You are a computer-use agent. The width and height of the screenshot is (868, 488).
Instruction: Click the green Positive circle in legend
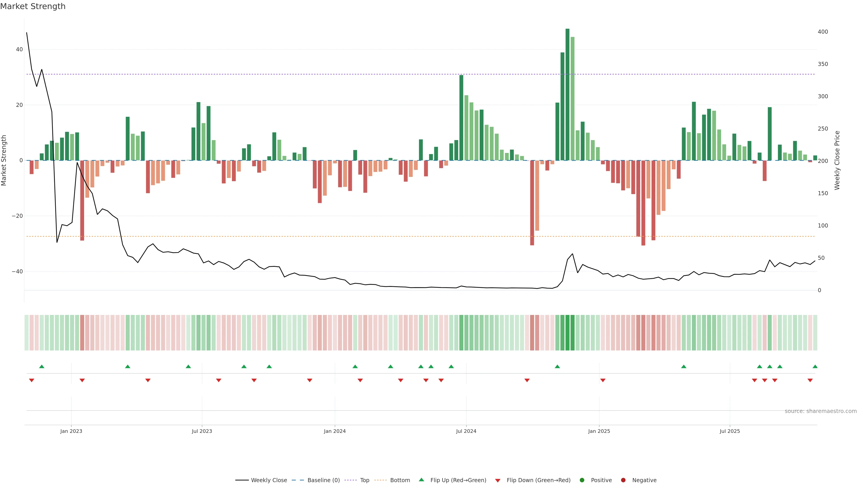click(x=582, y=480)
